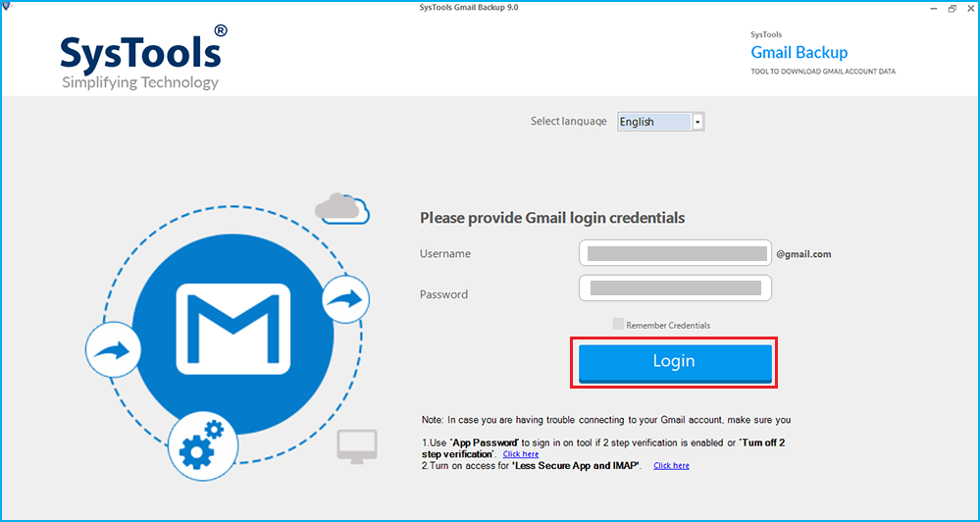The image size is (980, 522).
Task: Minimize the SysTools Gmail Backup window
Action: click(933, 8)
